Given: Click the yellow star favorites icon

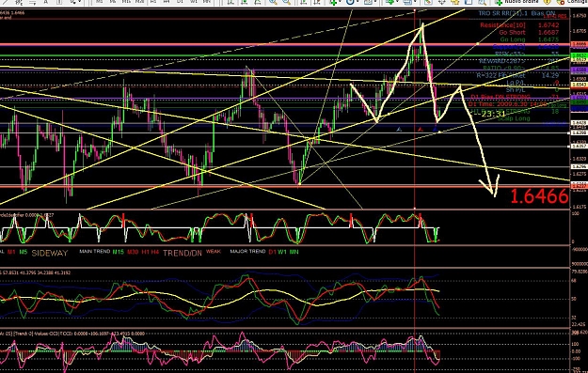Looking at the screenshot, I should click(x=455, y=2).
